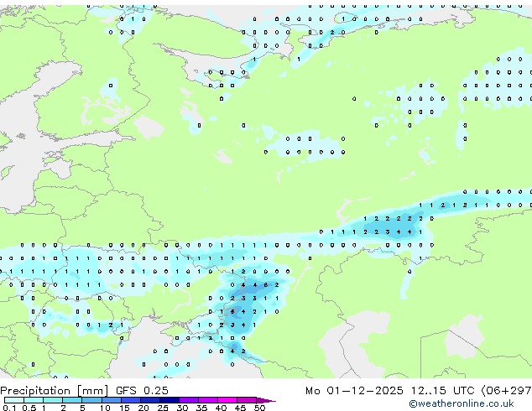Viewport: 532px width, 411px height.
Task: Select legend swatch between 35 and 40
Action: pos(207,400)
